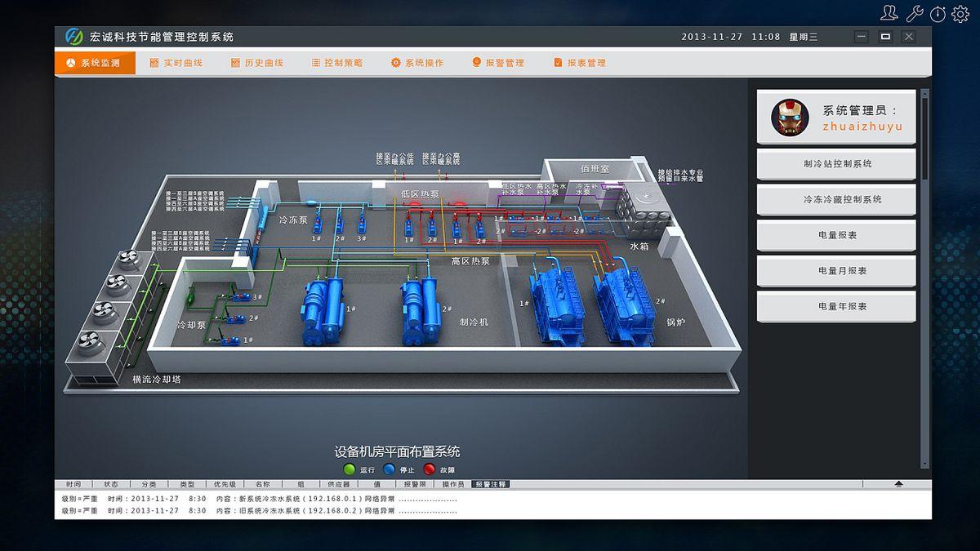
Task: Select chiller unit 1# in the machine room
Action: coord(323,311)
